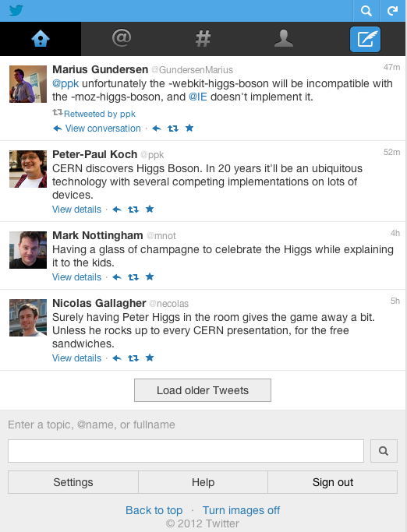Open the # discover tab

tap(203, 38)
